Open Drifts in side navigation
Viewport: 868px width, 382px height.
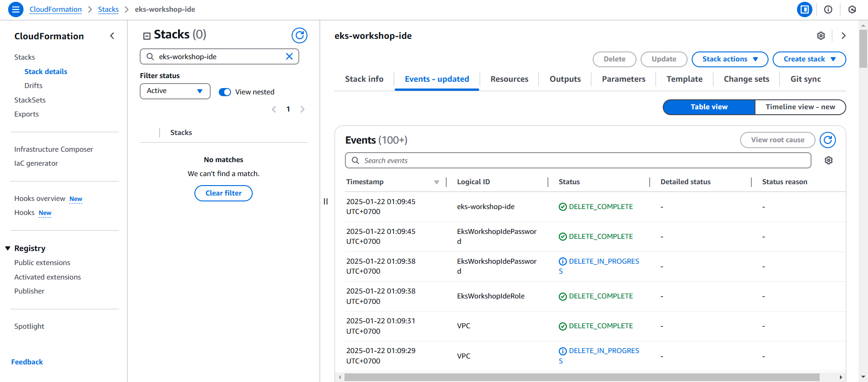(x=33, y=86)
